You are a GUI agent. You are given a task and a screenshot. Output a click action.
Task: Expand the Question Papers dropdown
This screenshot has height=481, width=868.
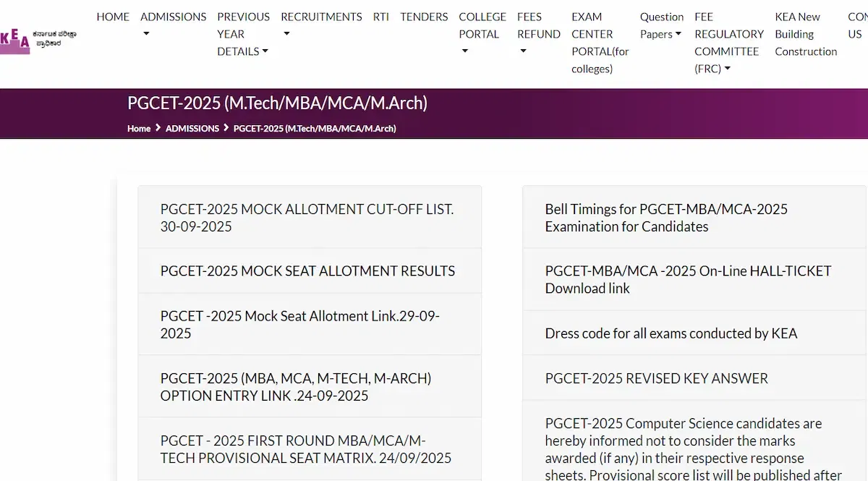tap(661, 25)
